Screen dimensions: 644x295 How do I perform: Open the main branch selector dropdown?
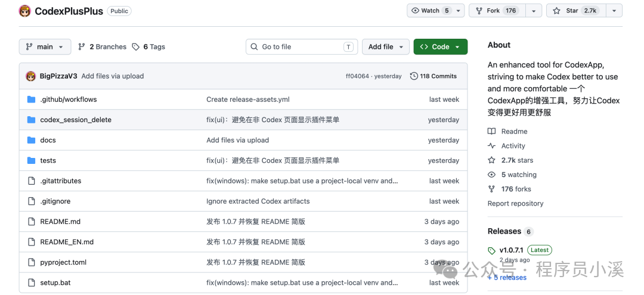45,46
